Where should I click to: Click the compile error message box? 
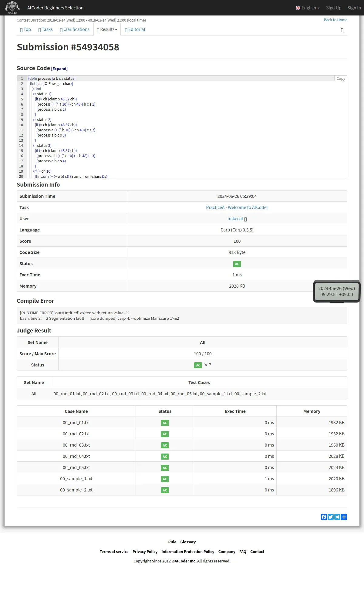point(182,316)
